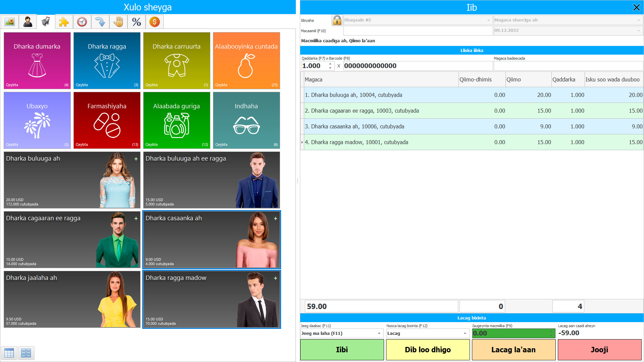Click the orange dollar coin icon

point(154,22)
